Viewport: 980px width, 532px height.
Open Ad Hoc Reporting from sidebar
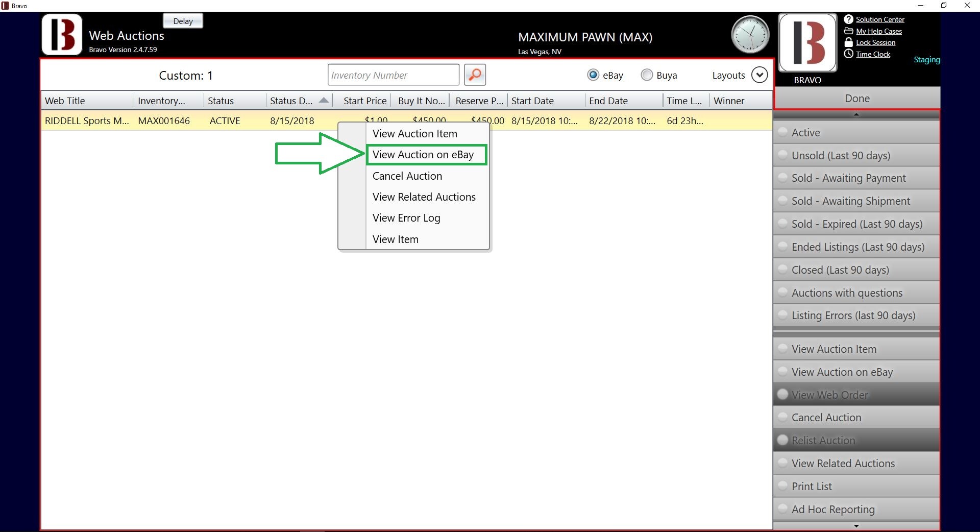coord(856,510)
